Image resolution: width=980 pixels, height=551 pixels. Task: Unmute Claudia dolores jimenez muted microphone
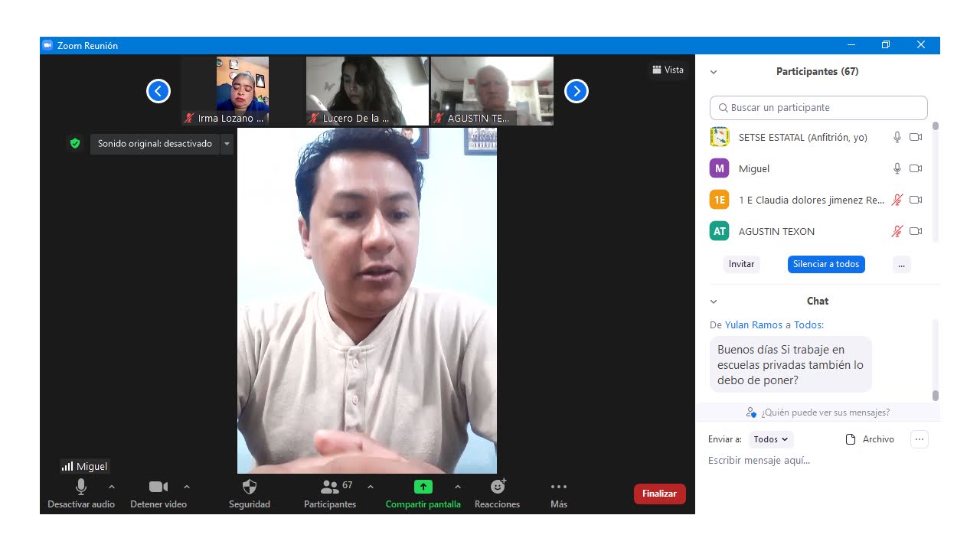click(897, 200)
